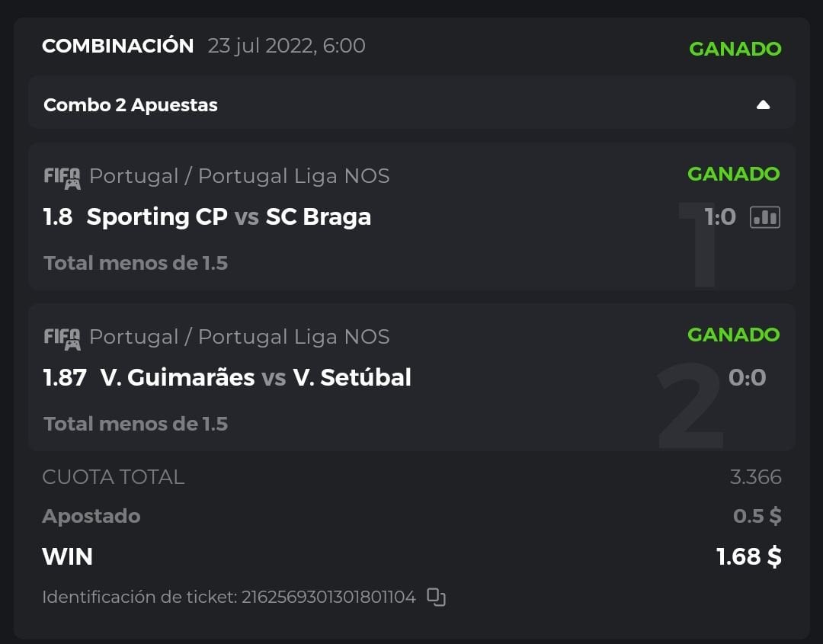Click the COMBINACIÓN title
Viewport: 823px width, 644px height.
(118, 46)
